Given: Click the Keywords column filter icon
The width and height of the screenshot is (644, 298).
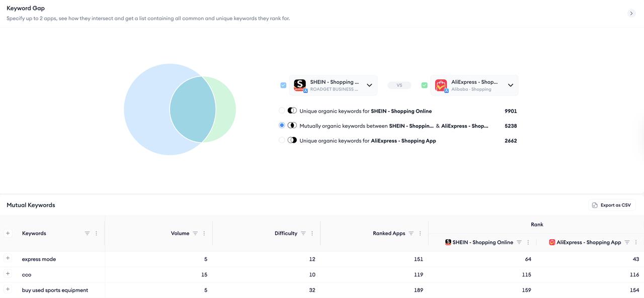Looking at the screenshot, I should (x=87, y=234).
